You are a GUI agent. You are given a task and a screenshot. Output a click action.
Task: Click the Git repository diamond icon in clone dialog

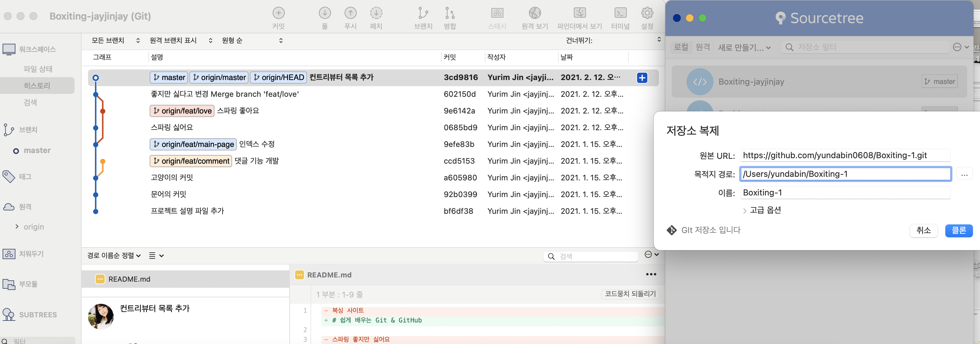(671, 230)
